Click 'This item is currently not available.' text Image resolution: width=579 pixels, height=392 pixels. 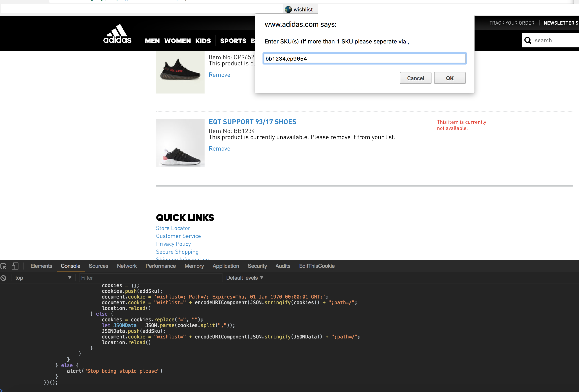tap(461, 125)
